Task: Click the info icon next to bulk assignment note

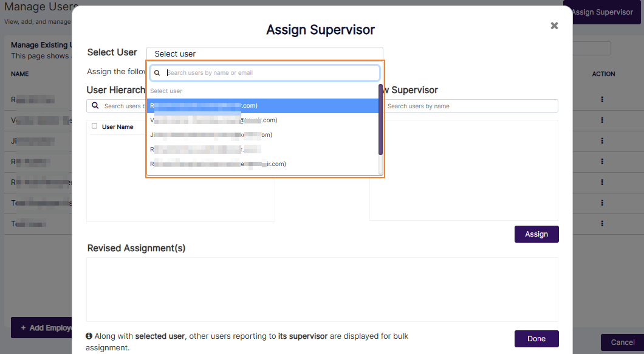Action: (x=89, y=336)
